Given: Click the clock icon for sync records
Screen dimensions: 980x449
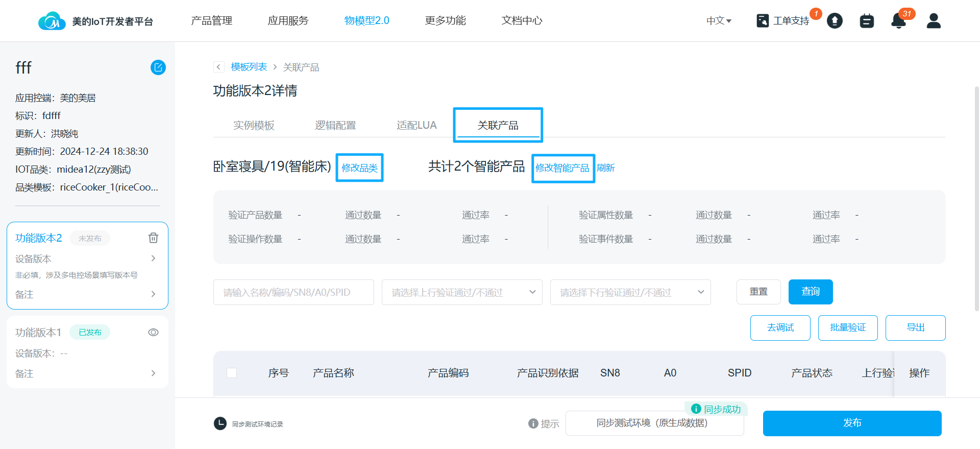Looking at the screenshot, I should (x=220, y=423).
